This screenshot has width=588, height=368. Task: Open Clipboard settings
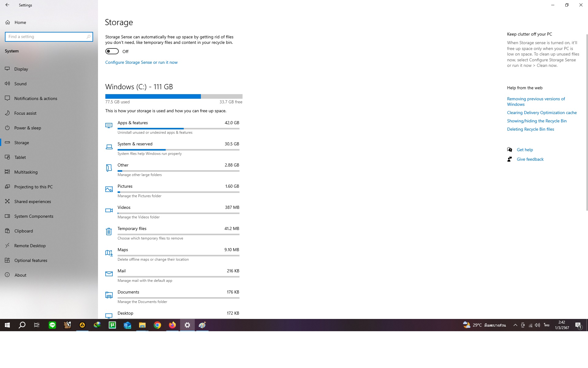pos(49,231)
